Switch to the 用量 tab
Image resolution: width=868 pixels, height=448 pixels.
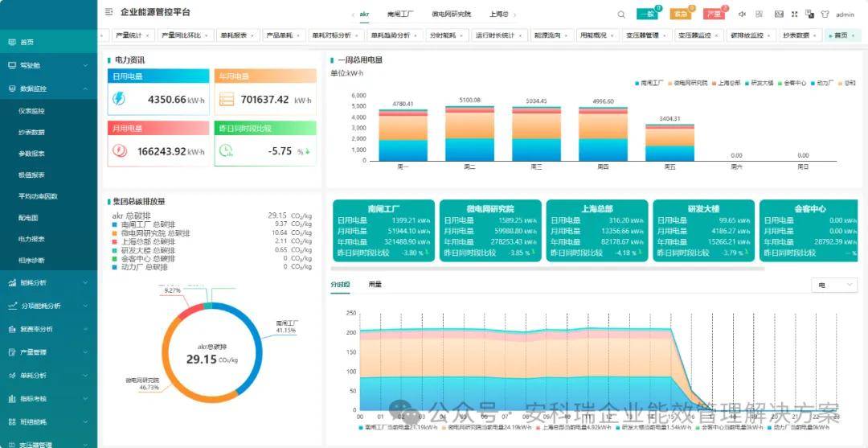(375, 285)
